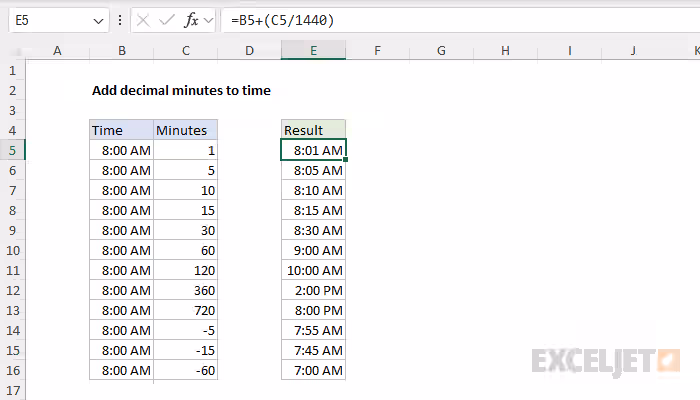Click inside the formula bar text
700x400 pixels.
click(x=282, y=20)
